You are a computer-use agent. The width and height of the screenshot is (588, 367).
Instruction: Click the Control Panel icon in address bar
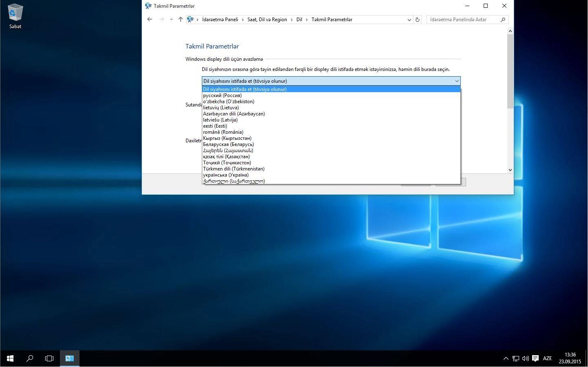pos(190,19)
